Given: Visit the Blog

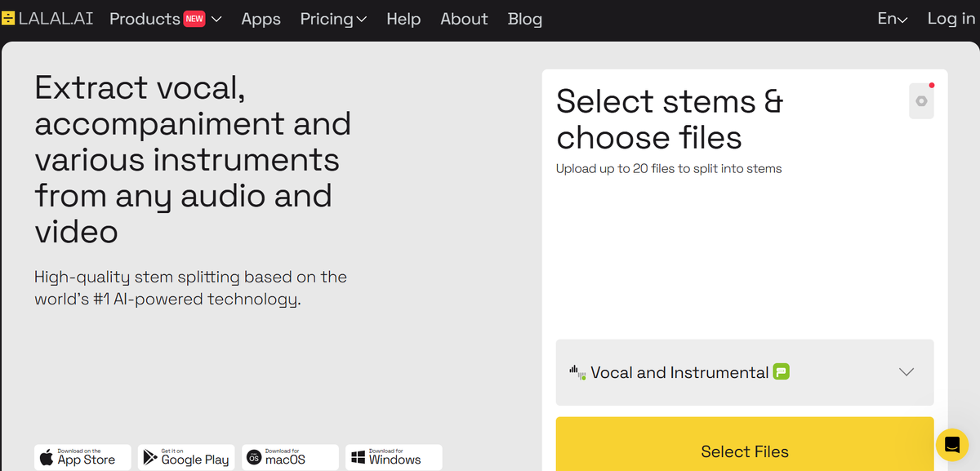Looking at the screenshot, I should click(525, 19).
